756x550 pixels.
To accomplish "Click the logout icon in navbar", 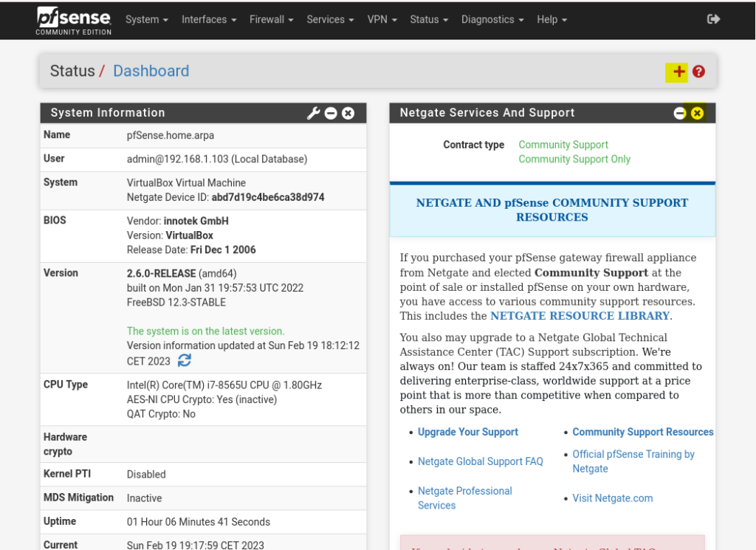I will click(x=713, y=19).
